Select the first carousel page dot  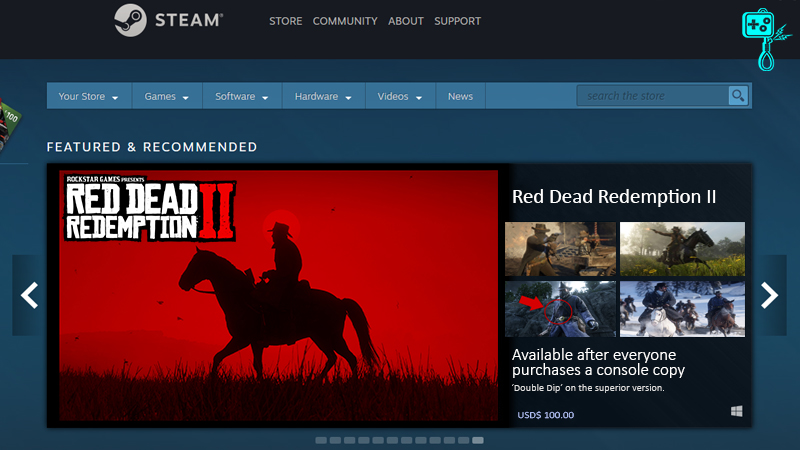point(321,440)
